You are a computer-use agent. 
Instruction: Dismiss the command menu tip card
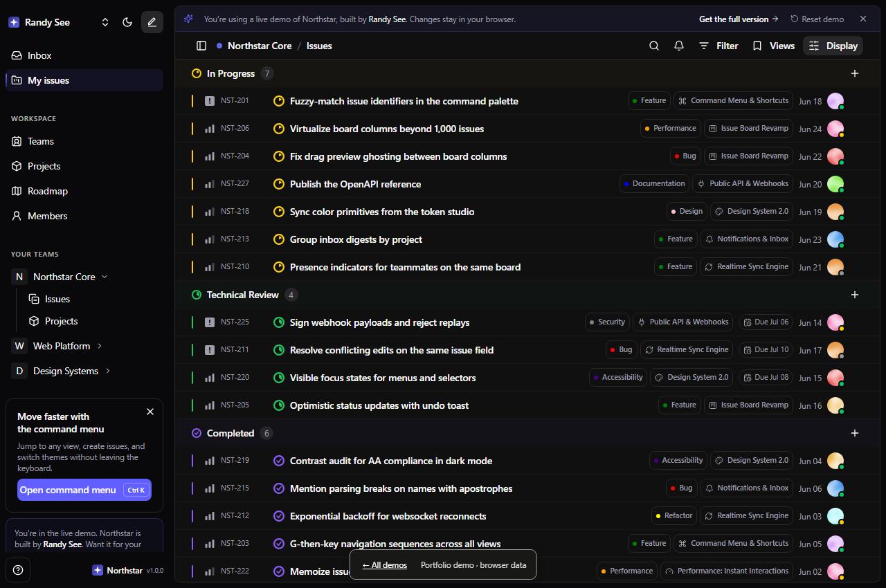[150, 412]
